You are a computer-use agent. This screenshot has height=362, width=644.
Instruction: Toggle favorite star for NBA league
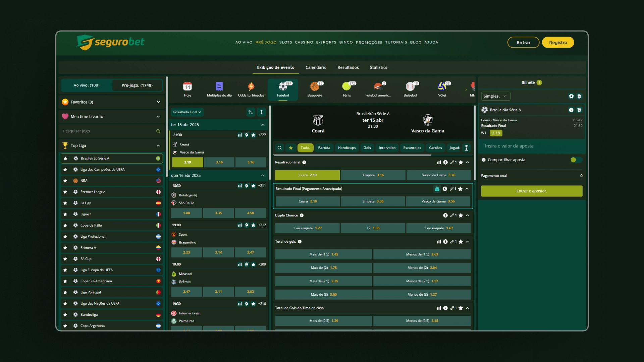65,181
